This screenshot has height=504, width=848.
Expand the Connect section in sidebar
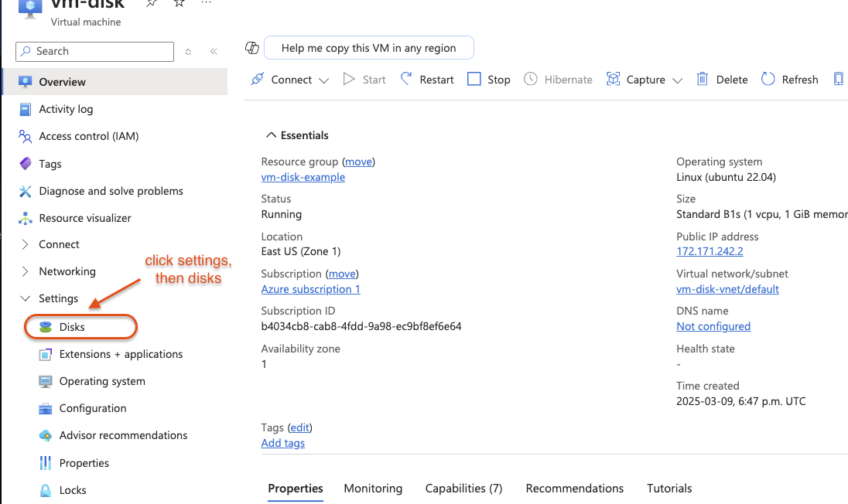pyautogui.click(x=25, y=244)
